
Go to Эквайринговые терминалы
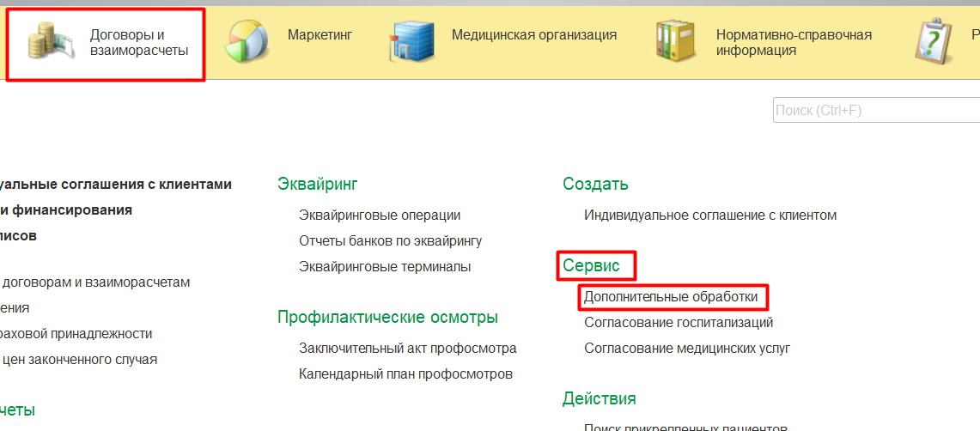click(385, 267)
